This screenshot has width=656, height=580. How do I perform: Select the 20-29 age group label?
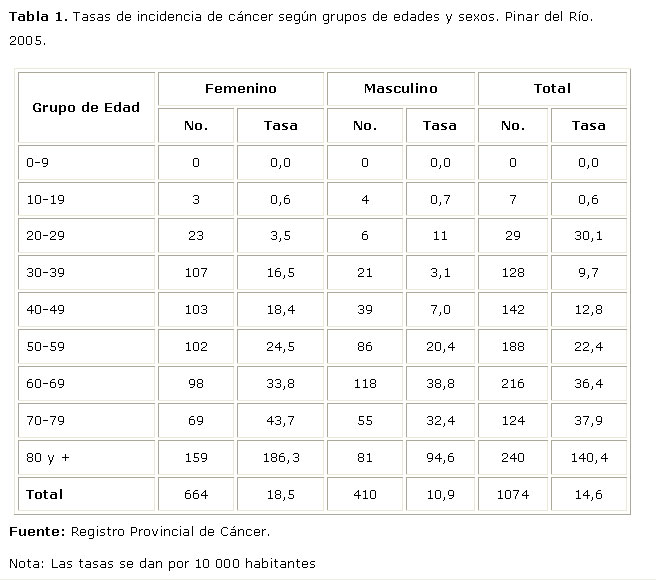click(x=46, y=236)
